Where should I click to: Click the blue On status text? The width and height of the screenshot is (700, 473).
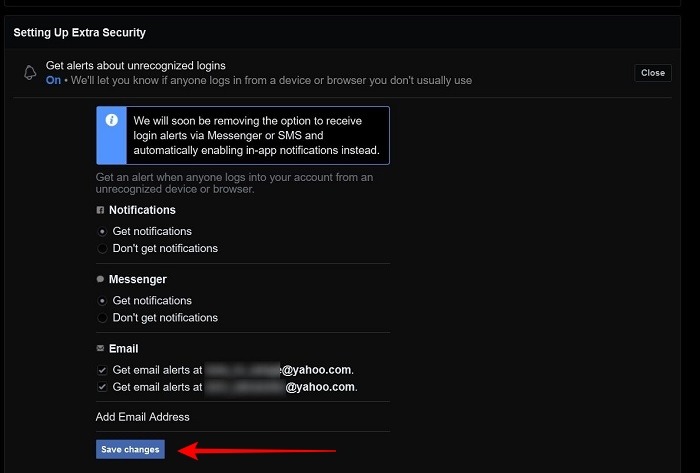53,80
